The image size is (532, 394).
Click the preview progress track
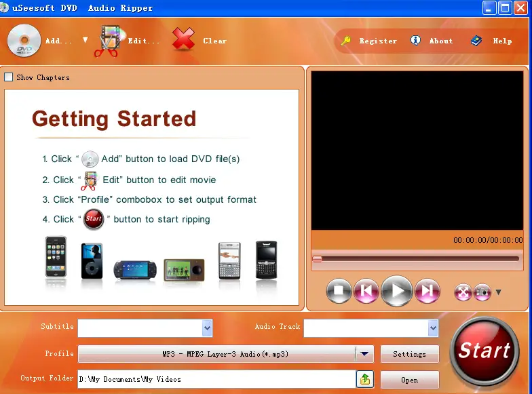coord(415,259)
